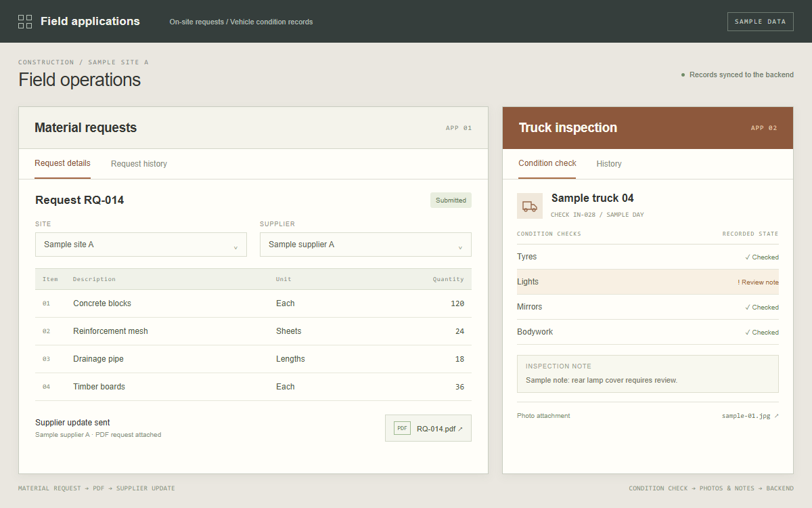The width and height of the screenshot is (812, 508).
Task: Click the Quantity column header
Action: pyautogui.click(x=449, y=279)
